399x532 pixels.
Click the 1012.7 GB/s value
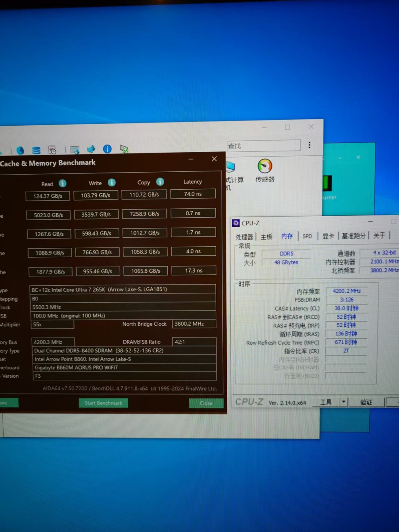pos(145,233)
